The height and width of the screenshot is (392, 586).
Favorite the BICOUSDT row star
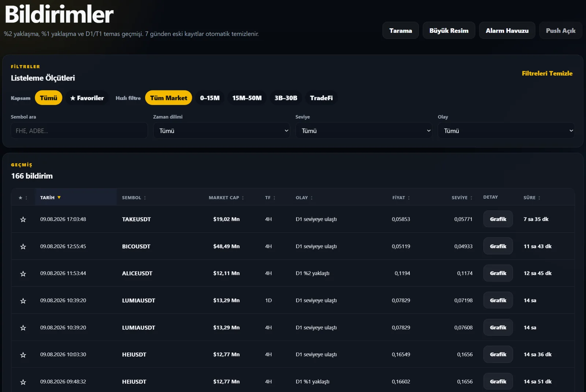click(x=23, y=246)
